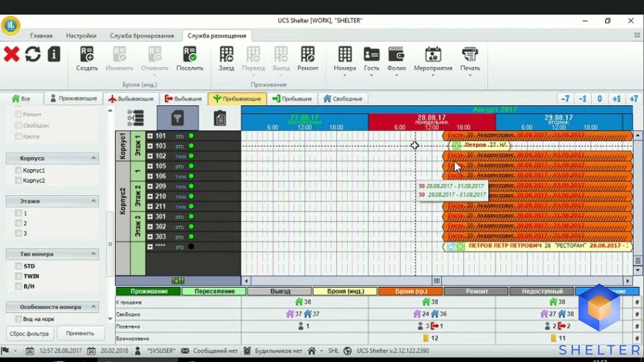Check the Корпус1 checkbox
644x362 pixels.
click(x=19, y=170)
